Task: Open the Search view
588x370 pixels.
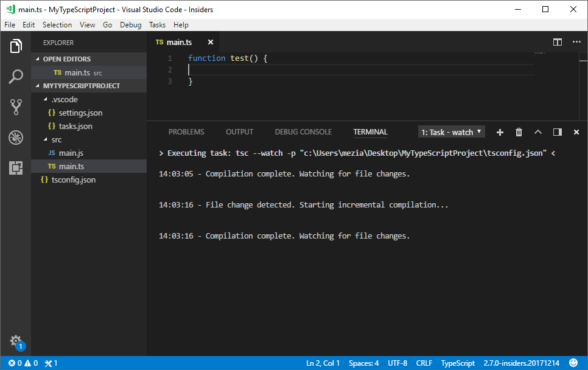Action: point(15,76)
